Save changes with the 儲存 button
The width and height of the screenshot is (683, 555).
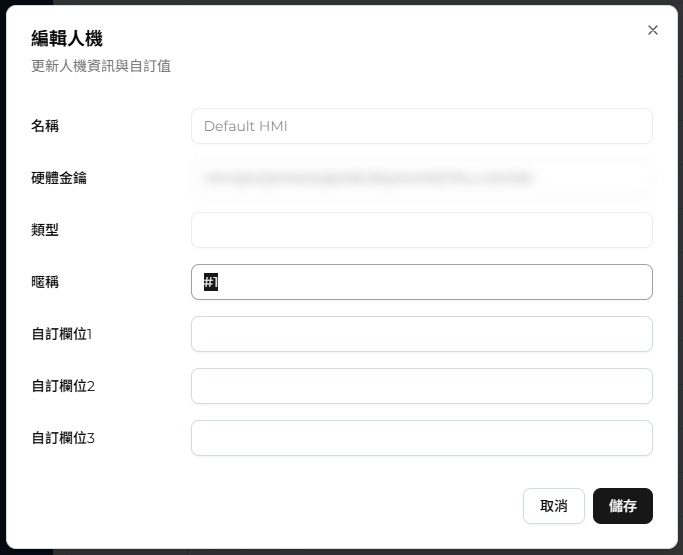[622, 506]
